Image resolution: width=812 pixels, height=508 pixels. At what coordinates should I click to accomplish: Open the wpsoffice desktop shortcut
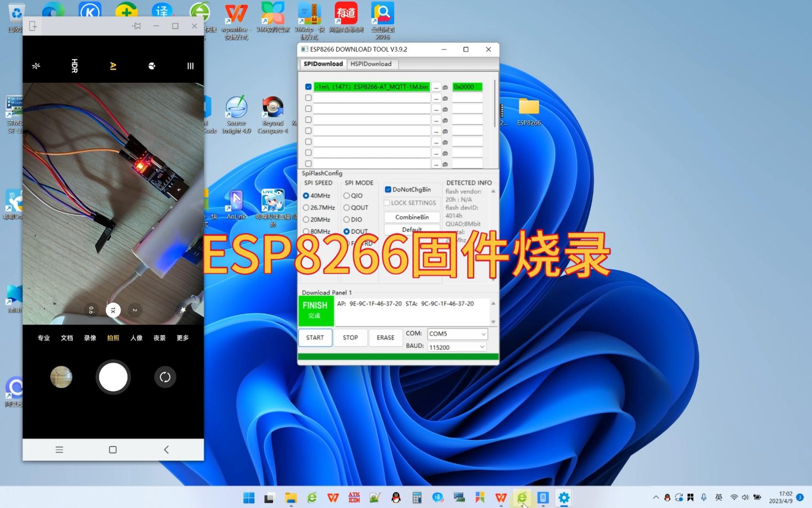click(x=236, y=21)
